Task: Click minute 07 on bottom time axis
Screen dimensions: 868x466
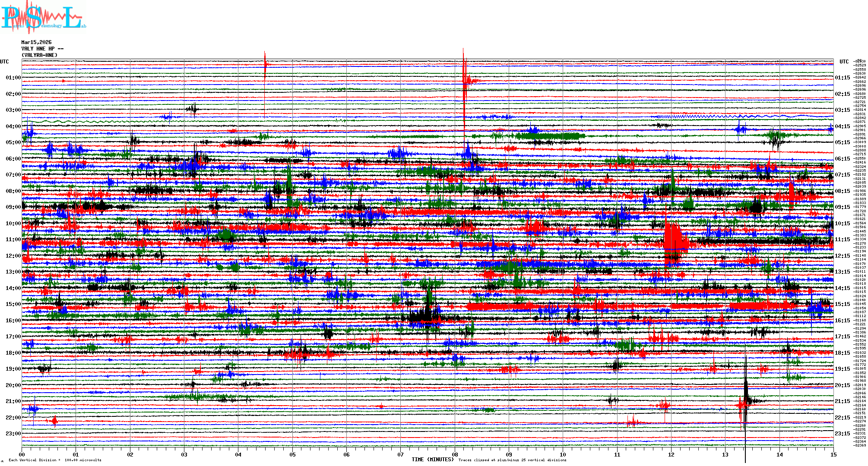Action: click(401, 454)
